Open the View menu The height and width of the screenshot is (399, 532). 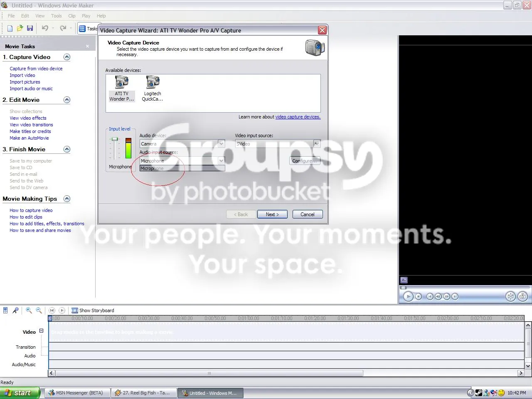point(40,16)
